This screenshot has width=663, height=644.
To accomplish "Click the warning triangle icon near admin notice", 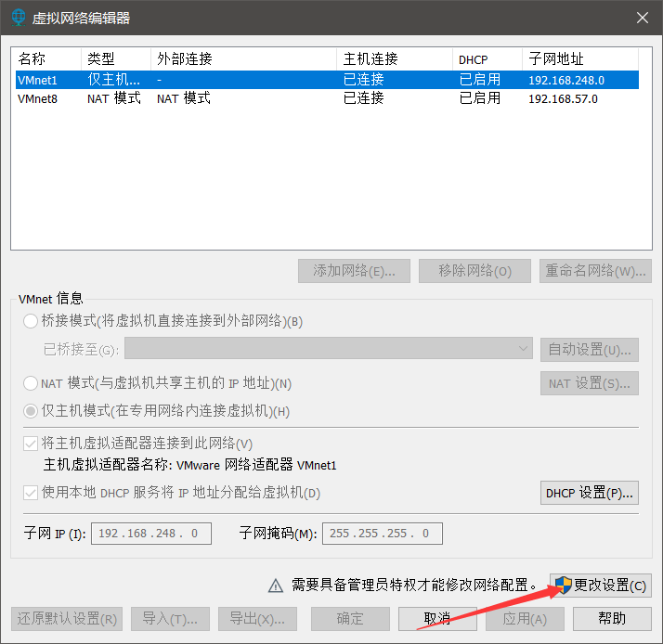I will point(276,586).
